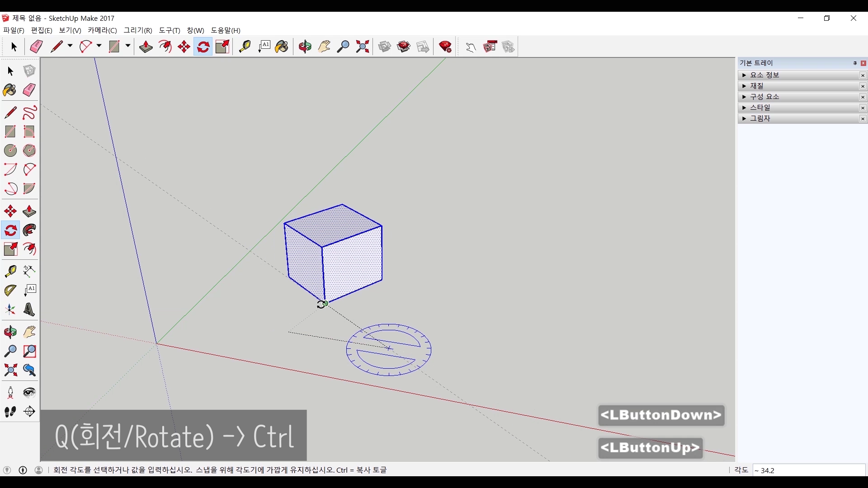This screenshot has height=488, width=868.
Task: Pin the 기본 트레이 tray
Action: pyautogui.click(x=855, y=63)
